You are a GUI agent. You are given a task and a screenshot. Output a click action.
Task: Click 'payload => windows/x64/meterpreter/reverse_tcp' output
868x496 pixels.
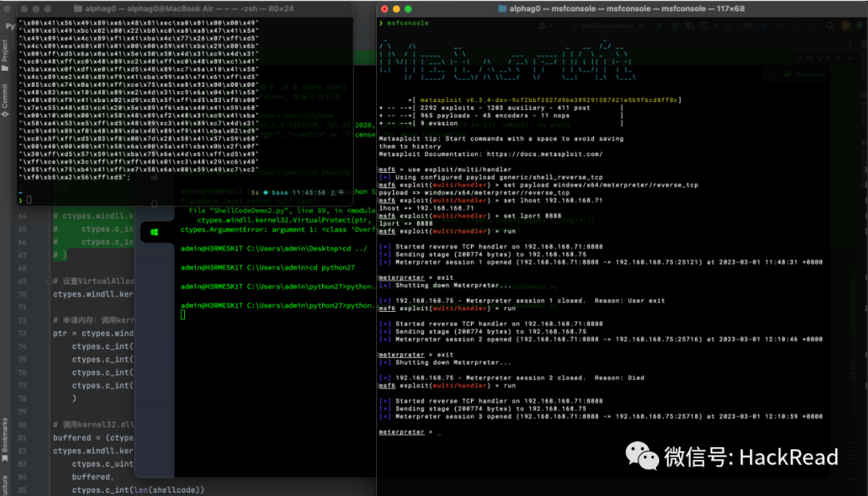click(474, 193)
